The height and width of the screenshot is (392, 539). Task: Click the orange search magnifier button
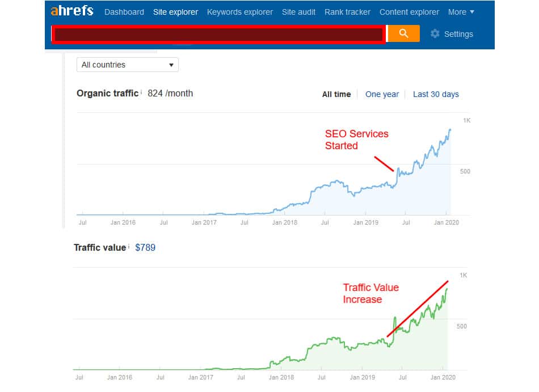403,33
